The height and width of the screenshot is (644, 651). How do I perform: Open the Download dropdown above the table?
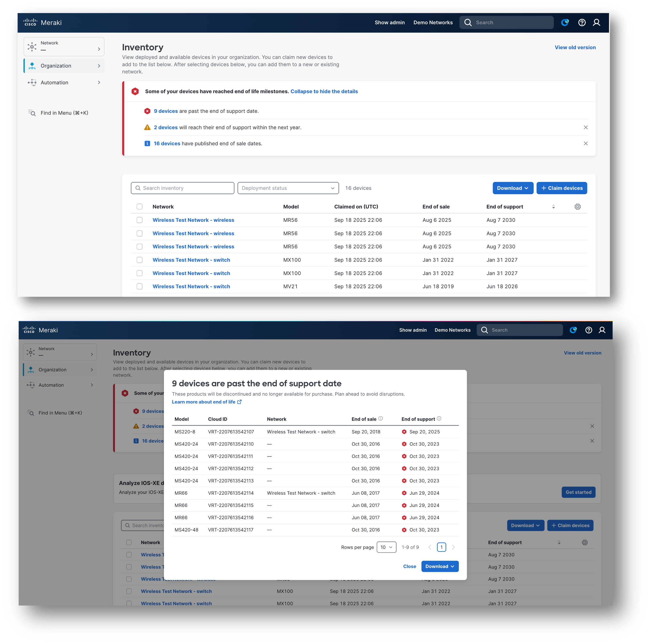coord(513,188)
